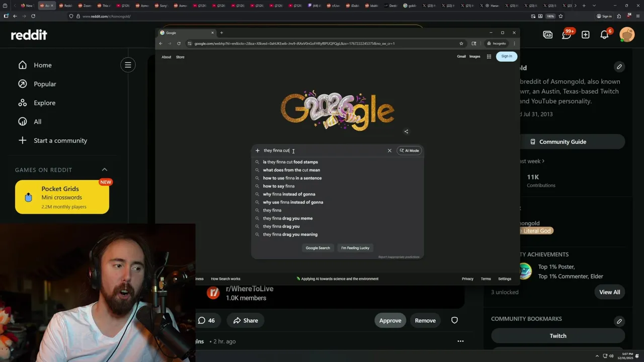Clear the Google search box with X
Screen dimensions: 644x362
click(389, 150)
